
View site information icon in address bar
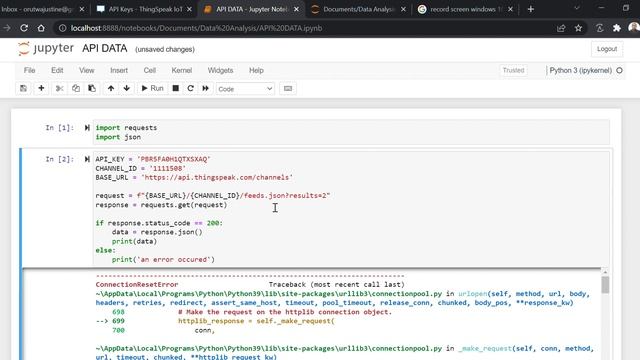tap(62, 28)
